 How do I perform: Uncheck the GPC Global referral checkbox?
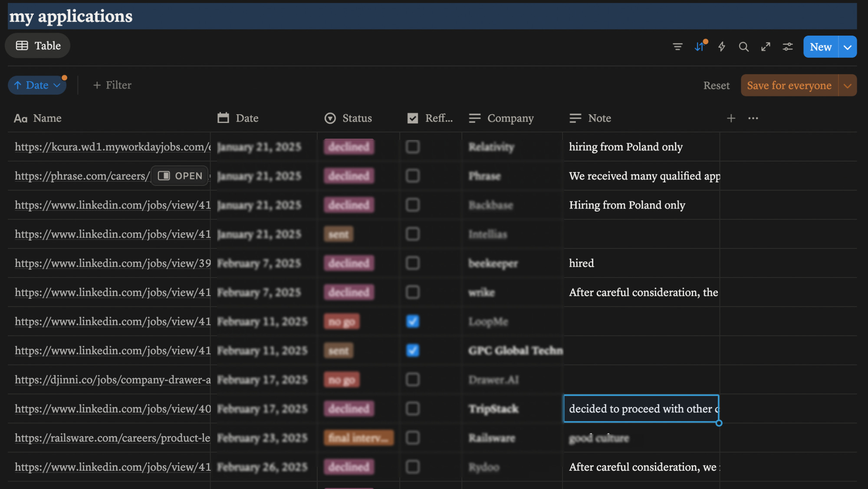412,350
